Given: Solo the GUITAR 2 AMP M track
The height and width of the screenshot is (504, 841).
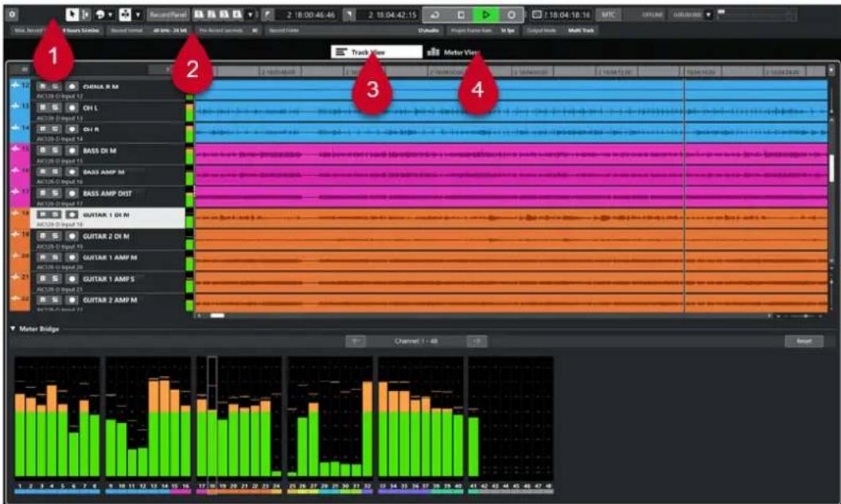Looking at the screenshot, I should pyautogui.click(x=55, y=300).
